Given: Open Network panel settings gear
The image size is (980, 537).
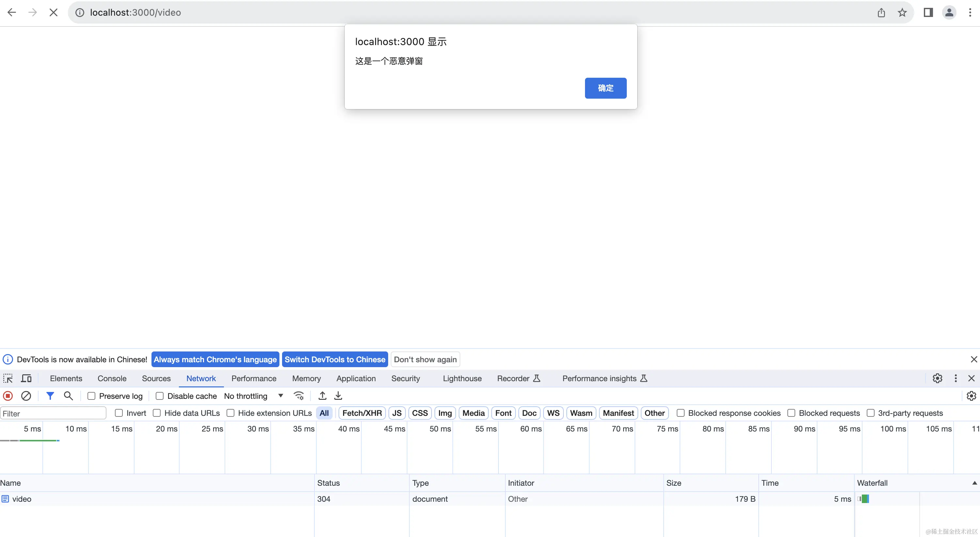Looking at the screenshot, I should (x=971, y=396).
